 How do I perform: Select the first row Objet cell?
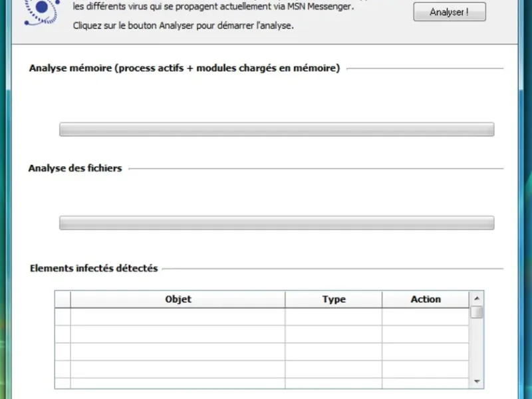coord(178,317)
